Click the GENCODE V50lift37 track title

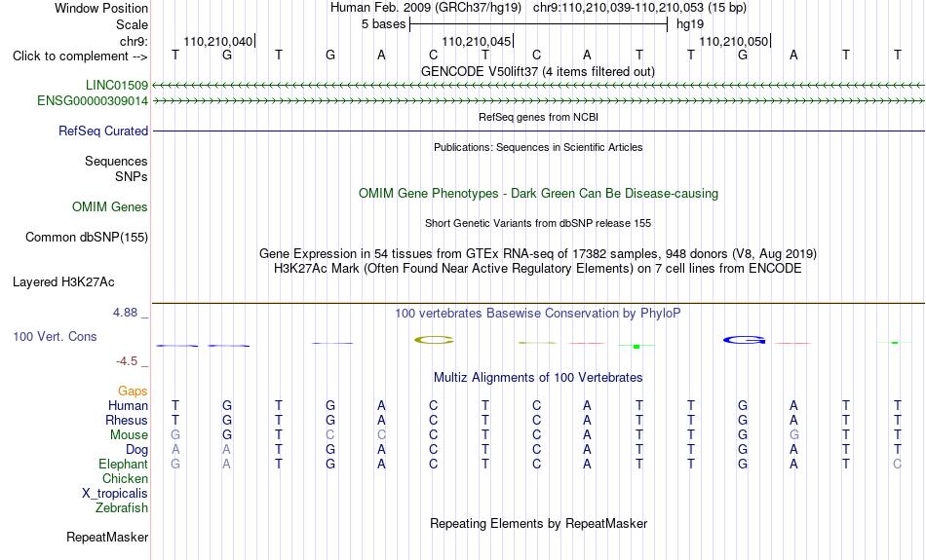[x=538, y=71]
